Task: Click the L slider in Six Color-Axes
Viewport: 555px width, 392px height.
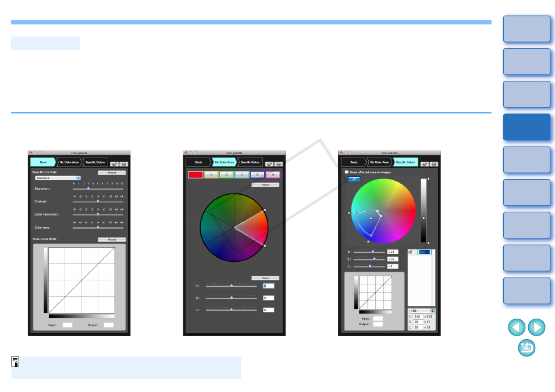Action: (232, 310)
